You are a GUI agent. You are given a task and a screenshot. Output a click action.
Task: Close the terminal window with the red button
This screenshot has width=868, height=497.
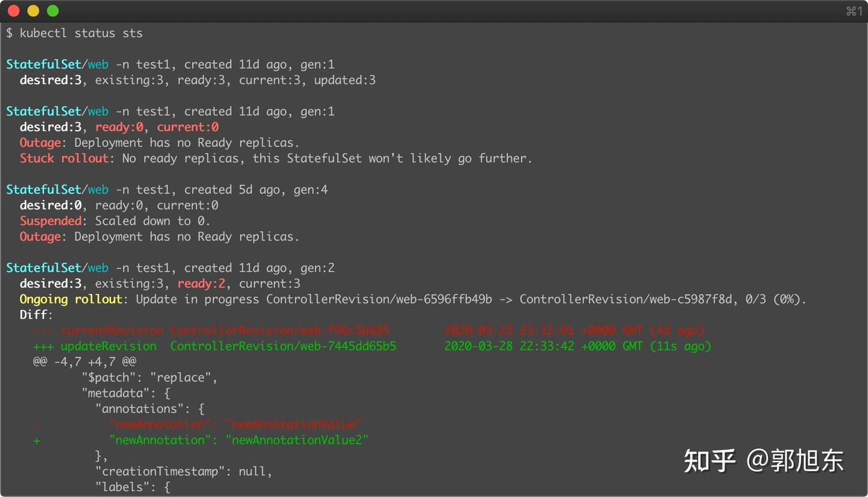[x=14, y=11]
